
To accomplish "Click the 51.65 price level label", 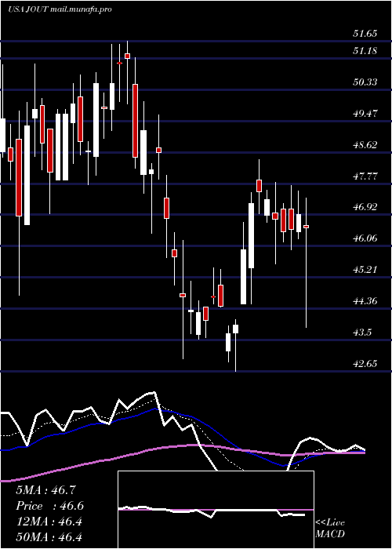I will pos(365,34).
